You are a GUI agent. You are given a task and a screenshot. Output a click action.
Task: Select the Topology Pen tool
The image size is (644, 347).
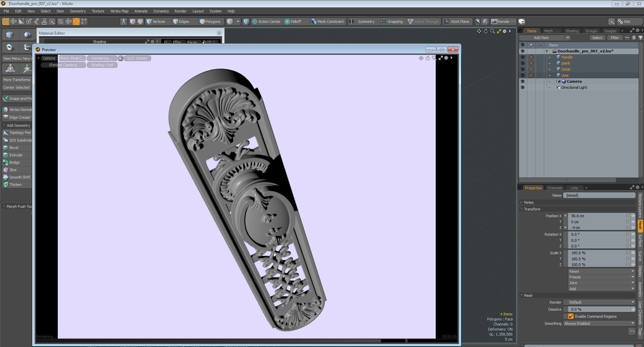17,132
